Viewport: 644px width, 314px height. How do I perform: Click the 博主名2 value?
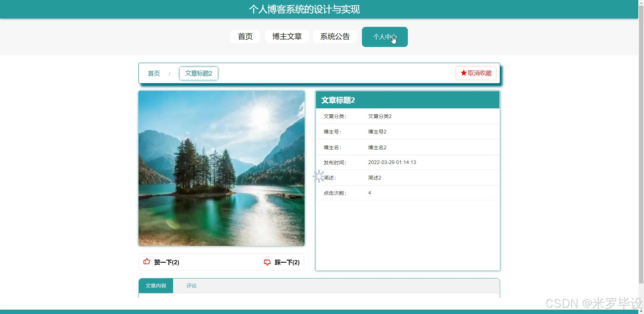point(377,148)
